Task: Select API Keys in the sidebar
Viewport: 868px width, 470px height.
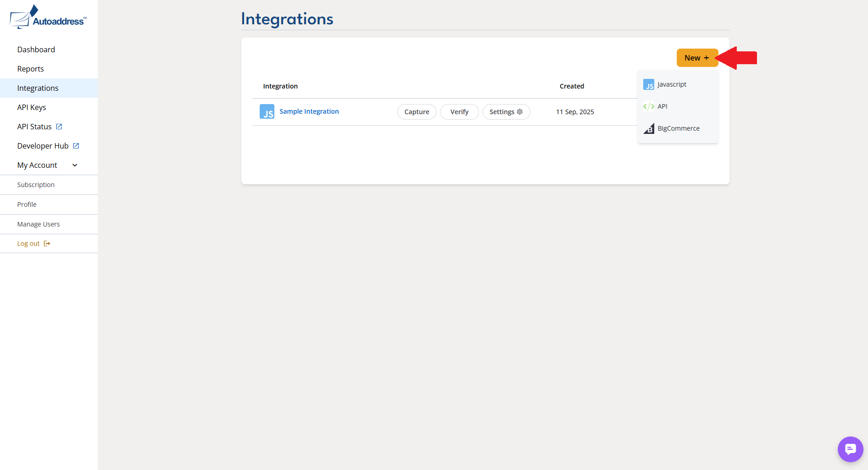Action: (32, 107)
